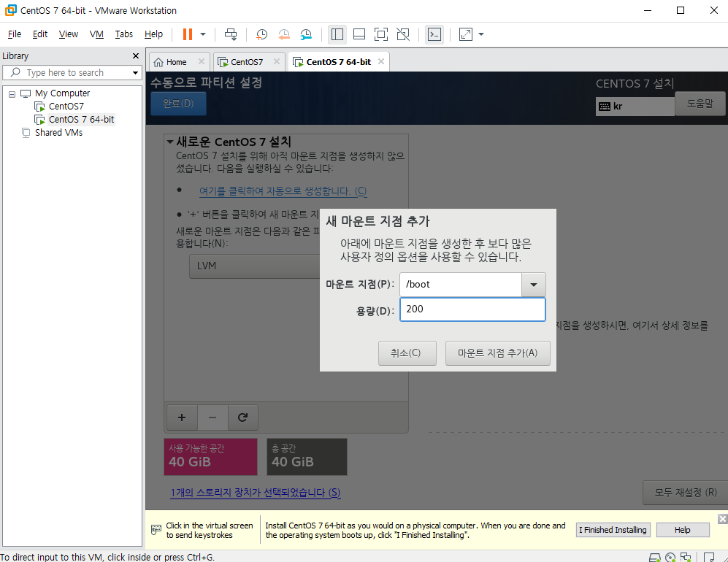This screenshot has height=562, width=728.
Task: Revert VM to previous snapshot icon
Action: click(283, 34)
